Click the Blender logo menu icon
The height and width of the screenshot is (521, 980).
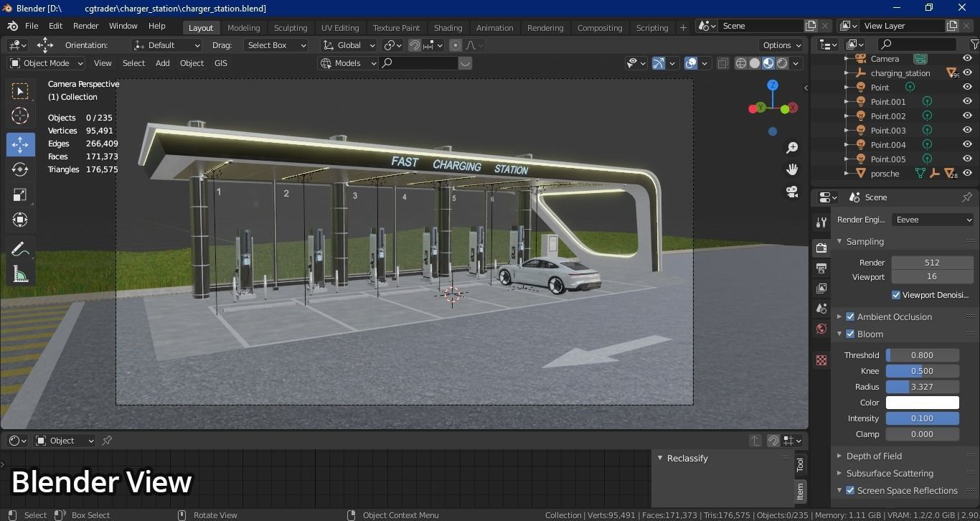point(12,26)
